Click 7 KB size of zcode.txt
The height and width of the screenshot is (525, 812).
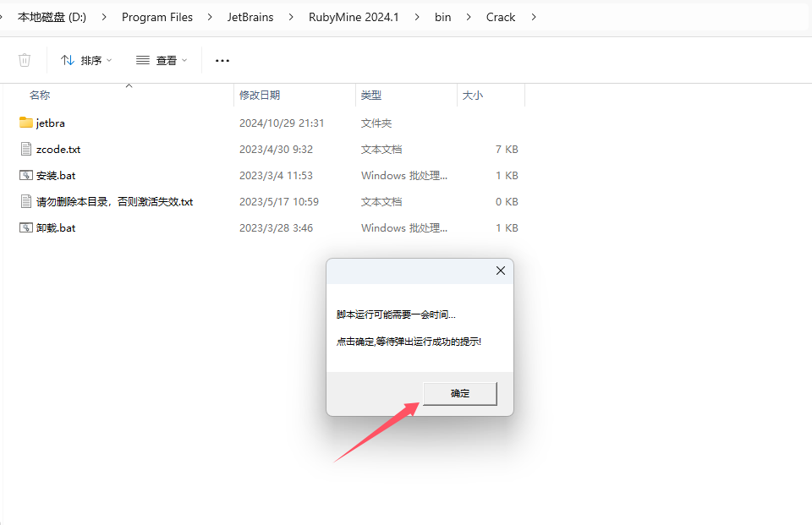click(x=507, y=149)
